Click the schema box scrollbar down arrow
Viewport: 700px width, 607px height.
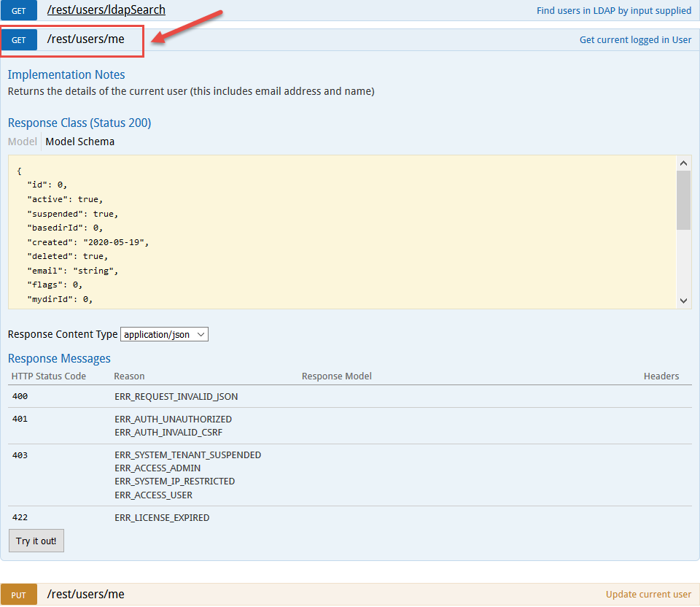[683, 300]
